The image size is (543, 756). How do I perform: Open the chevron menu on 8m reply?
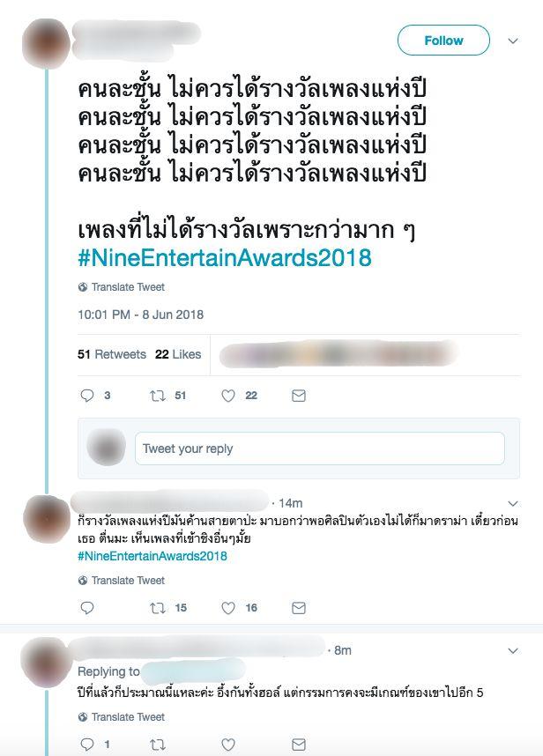pyautogui.click(x=513, y=651)
